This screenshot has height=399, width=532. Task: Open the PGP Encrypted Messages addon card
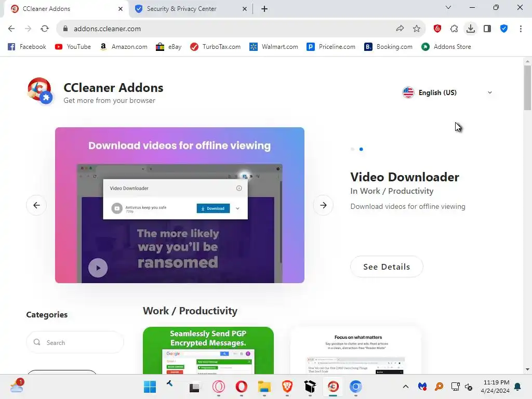[208, 351]
